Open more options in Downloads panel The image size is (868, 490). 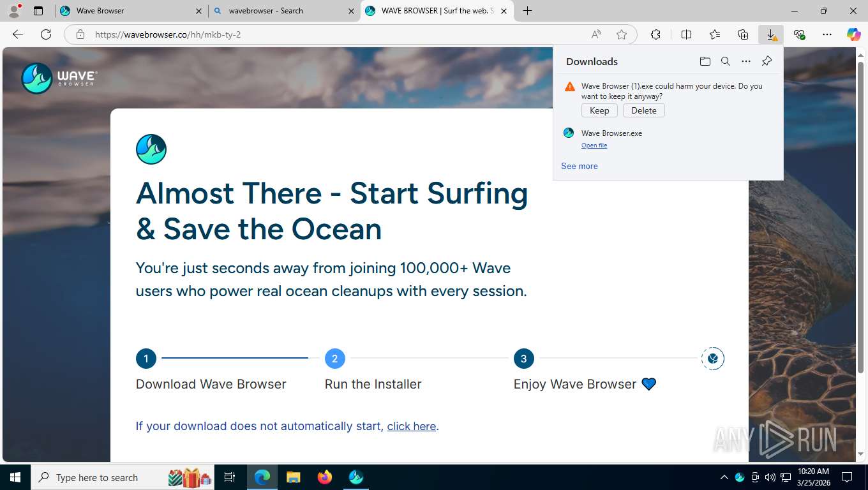746,61
